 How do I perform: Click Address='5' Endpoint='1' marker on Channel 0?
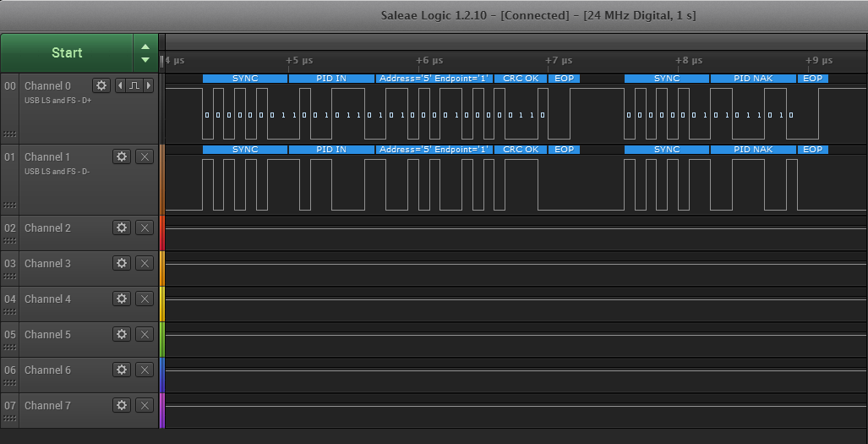(434, 79)
